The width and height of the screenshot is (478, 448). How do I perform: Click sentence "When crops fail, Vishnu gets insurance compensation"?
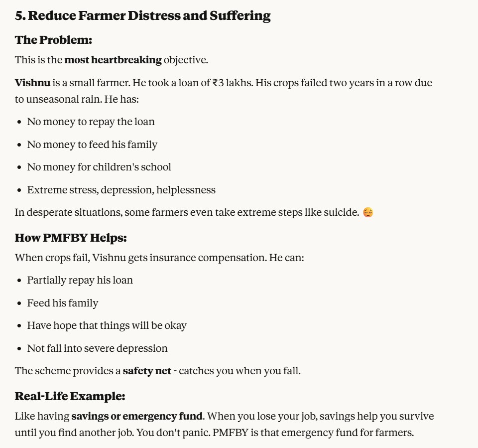(140, 258)
